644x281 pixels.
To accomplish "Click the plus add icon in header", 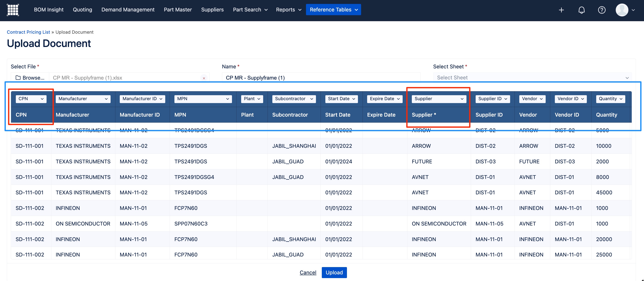I will tap(561, 10).
